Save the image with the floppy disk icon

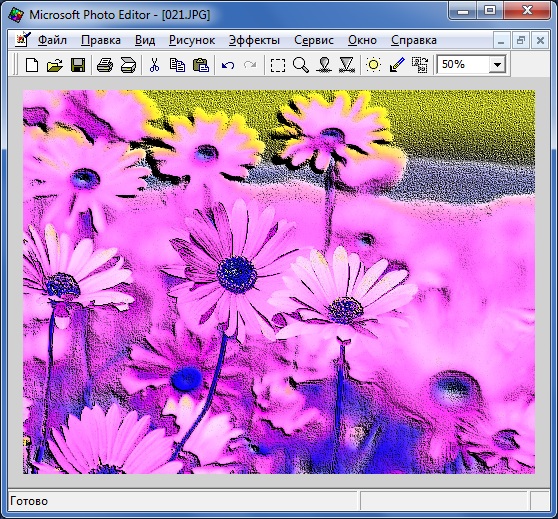point(78,65)
